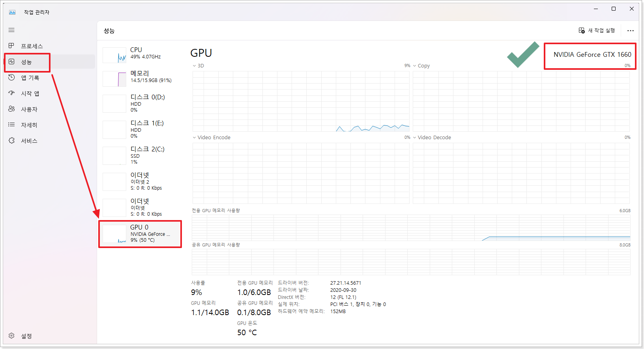Viewport: 644px width, 349px height.
Task: Click the PCI 버스 1 location value
Action: [358, 304]
